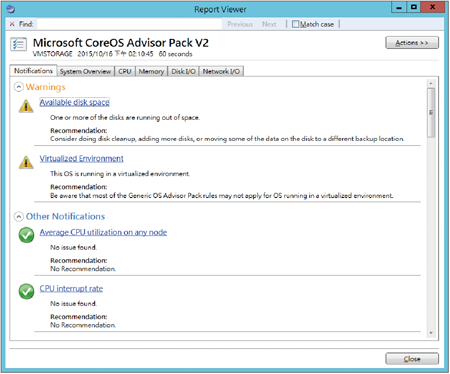The height and width of the screenshot is (374, 450).
Task: Click the report checklist icon beside title
Action: [18, 44]
